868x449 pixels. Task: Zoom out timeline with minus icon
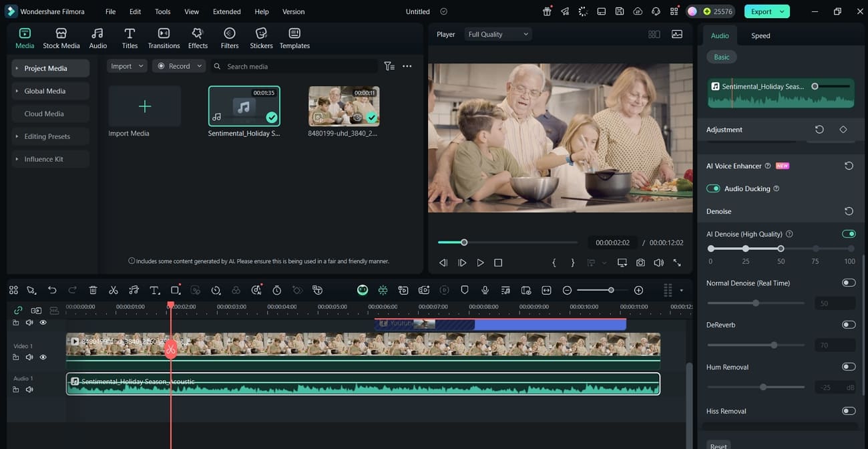(567, 290)
